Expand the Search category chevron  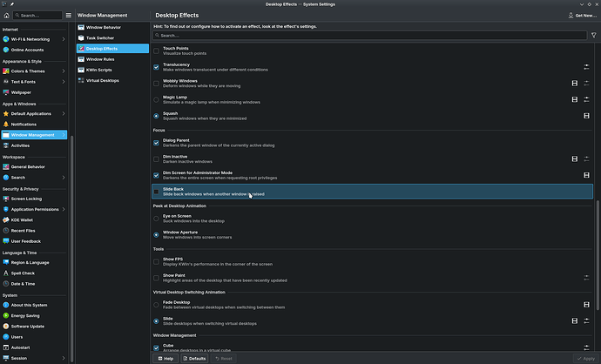tap(64, 178)
